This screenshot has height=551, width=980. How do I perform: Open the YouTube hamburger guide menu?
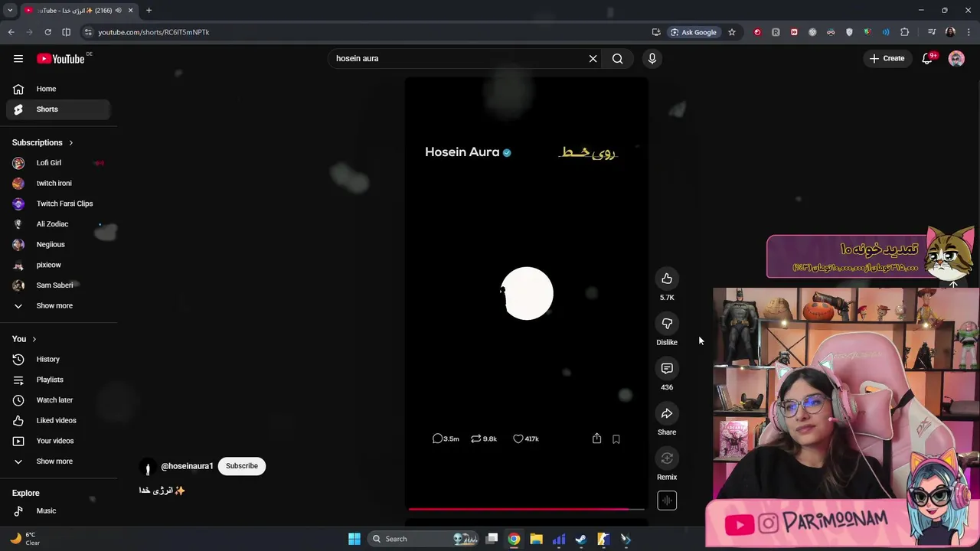coord(18,58)
